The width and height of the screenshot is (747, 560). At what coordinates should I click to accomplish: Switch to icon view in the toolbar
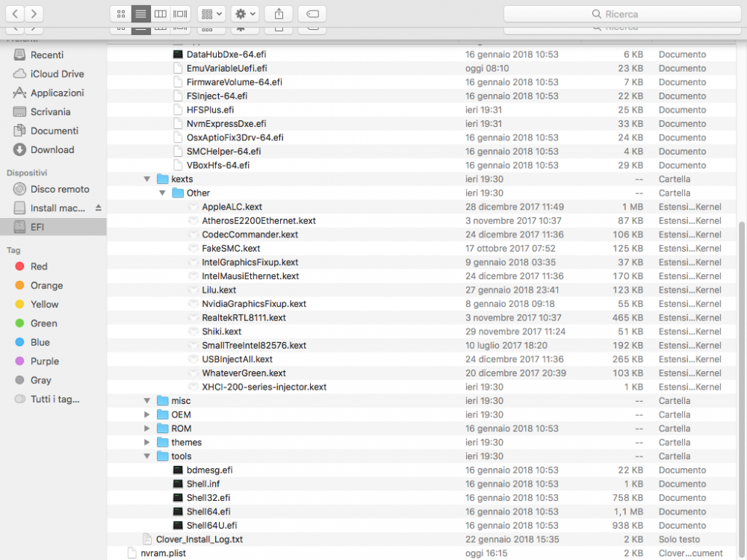[x=121, y=13]
